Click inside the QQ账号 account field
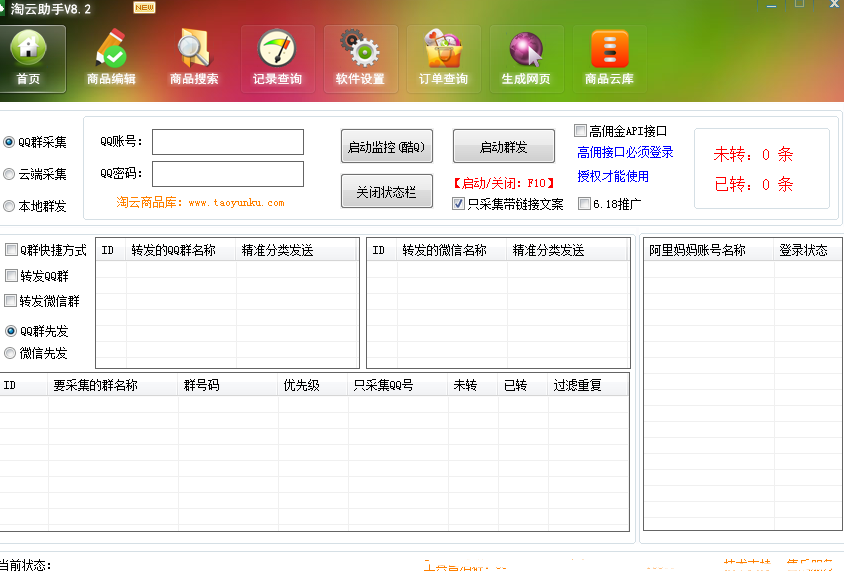Screen dimensions: 844x577 [227, 142]
